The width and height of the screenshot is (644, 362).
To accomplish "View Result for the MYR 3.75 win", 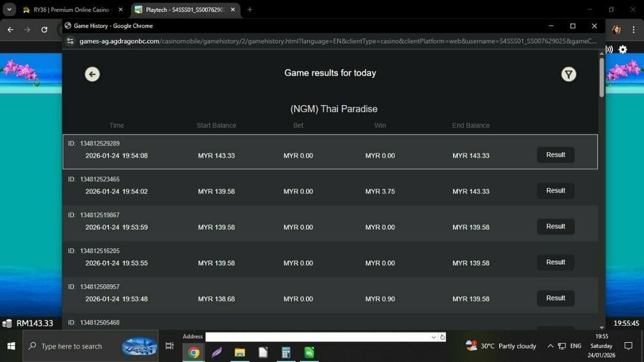I will (x=555, y=191).
